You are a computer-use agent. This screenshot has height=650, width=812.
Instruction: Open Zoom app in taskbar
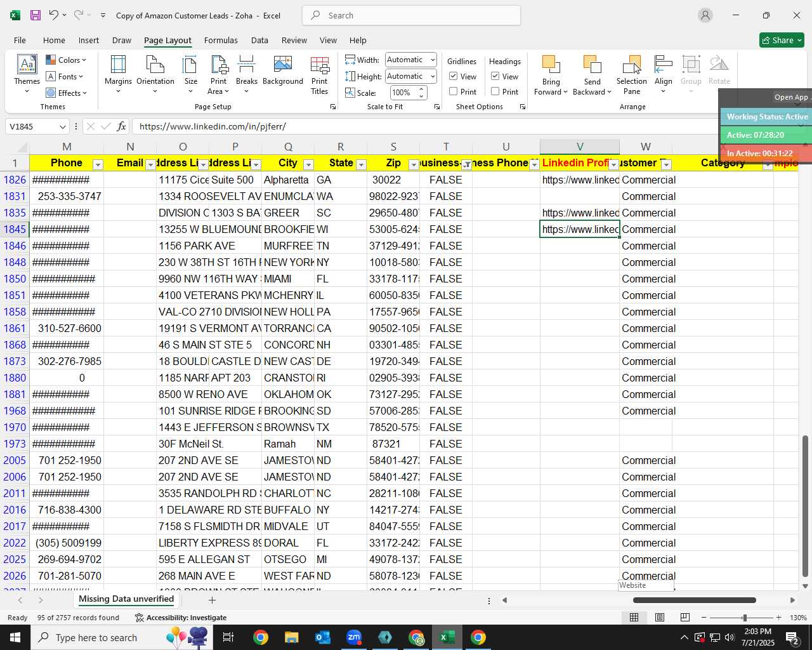(353, 637)
